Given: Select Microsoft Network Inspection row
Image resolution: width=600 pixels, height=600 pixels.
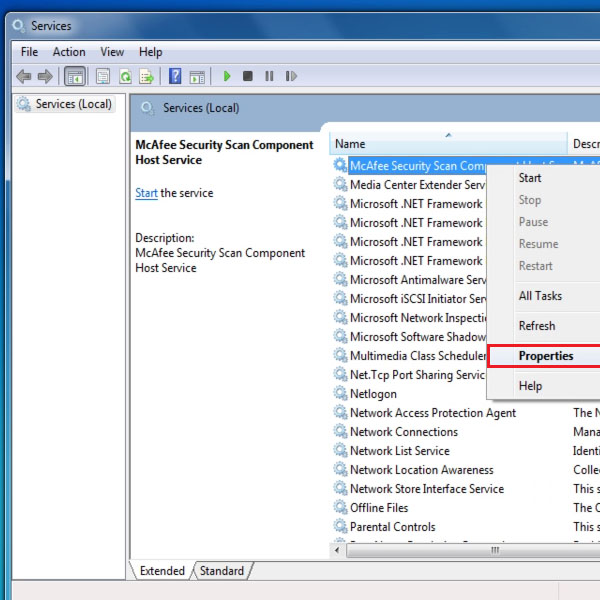Looking at the screenshot, I should point(409,317).
